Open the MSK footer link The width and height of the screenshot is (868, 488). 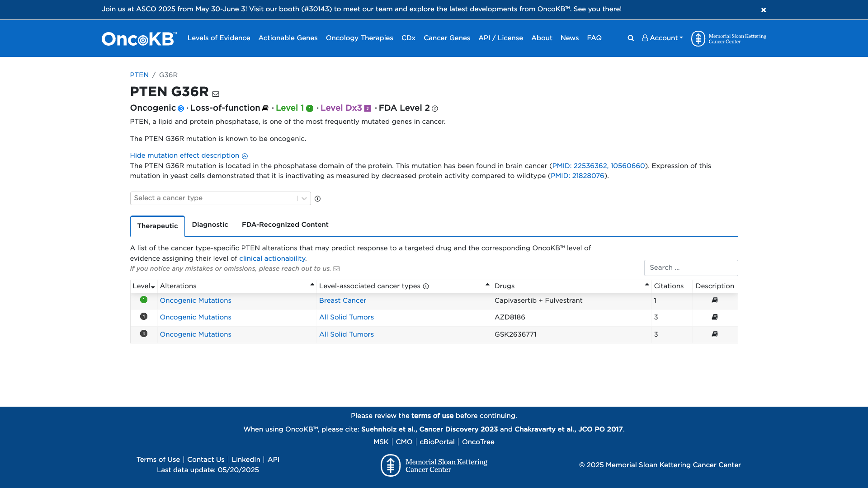(381, 442)
